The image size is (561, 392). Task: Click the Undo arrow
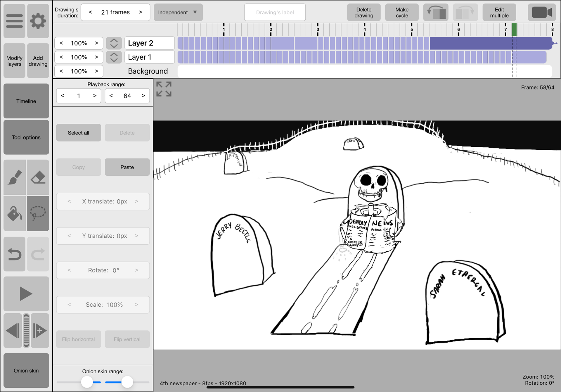click(x=15, y=254)
